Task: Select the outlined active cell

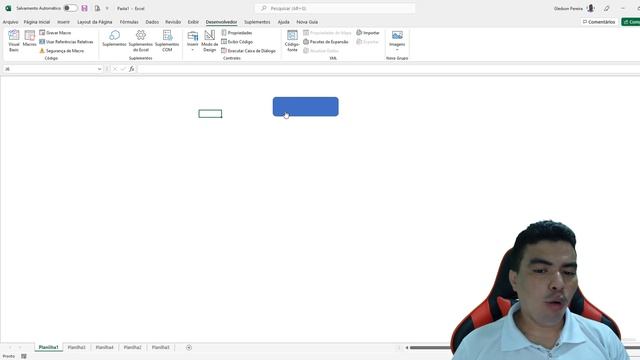Action: tap(210, 114)
